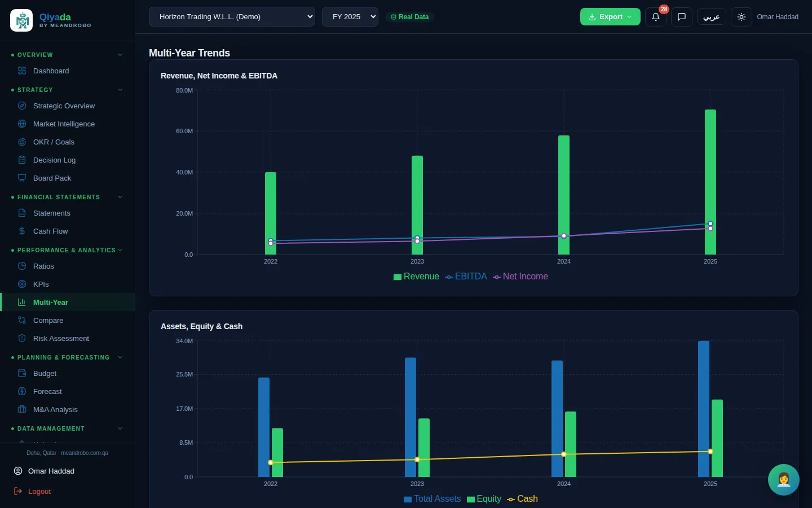This screenshot has height=508, width=812.
Task: Click the Dashboard grid icon
Action: point(22,71)
